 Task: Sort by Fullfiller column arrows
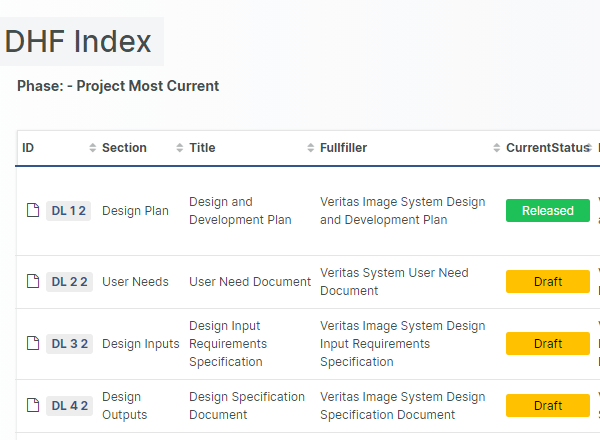pyautogui.click(x=497, y=148)
